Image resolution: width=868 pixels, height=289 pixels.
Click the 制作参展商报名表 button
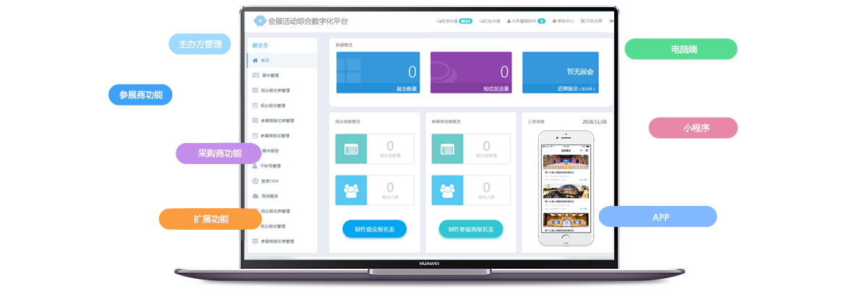[471, 229]
